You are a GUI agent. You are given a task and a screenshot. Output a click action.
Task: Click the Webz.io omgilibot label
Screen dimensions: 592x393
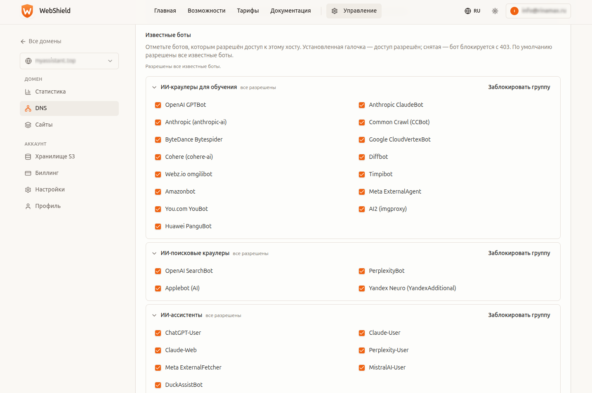(188, 174)
